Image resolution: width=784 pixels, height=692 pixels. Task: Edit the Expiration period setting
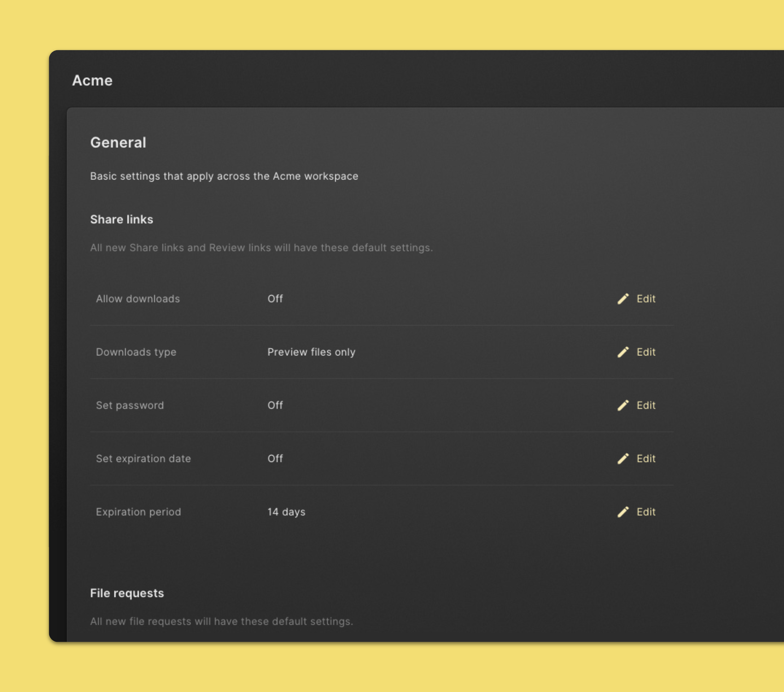636,512
